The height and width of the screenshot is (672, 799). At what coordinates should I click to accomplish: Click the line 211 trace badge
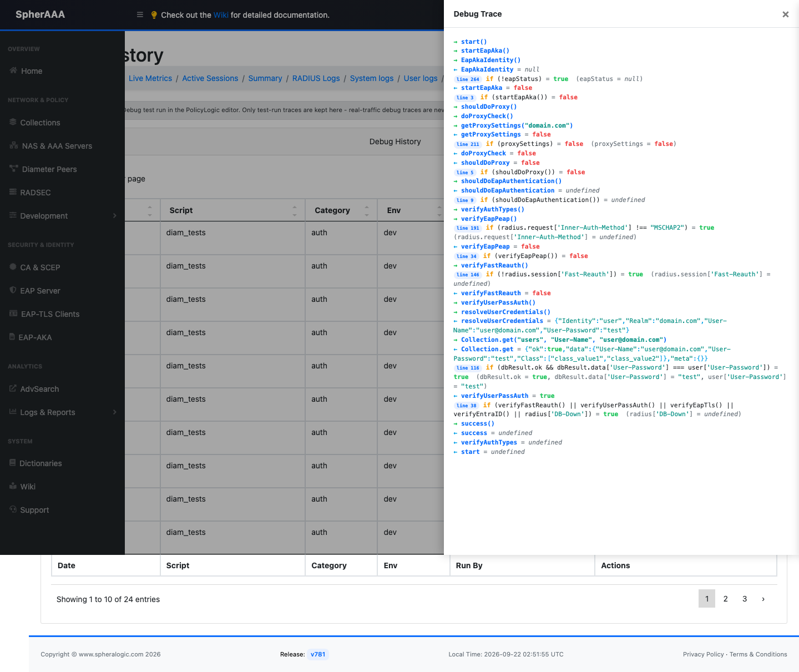(468, 144)
